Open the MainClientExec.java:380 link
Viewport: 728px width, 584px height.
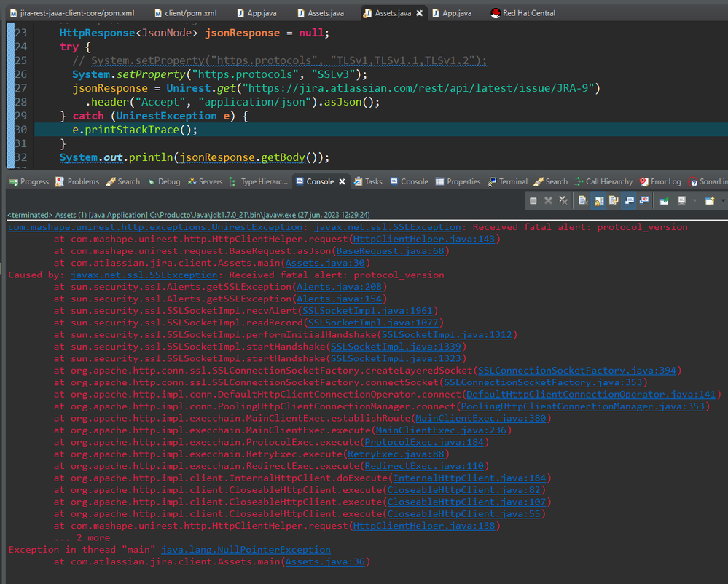[480, 418]
